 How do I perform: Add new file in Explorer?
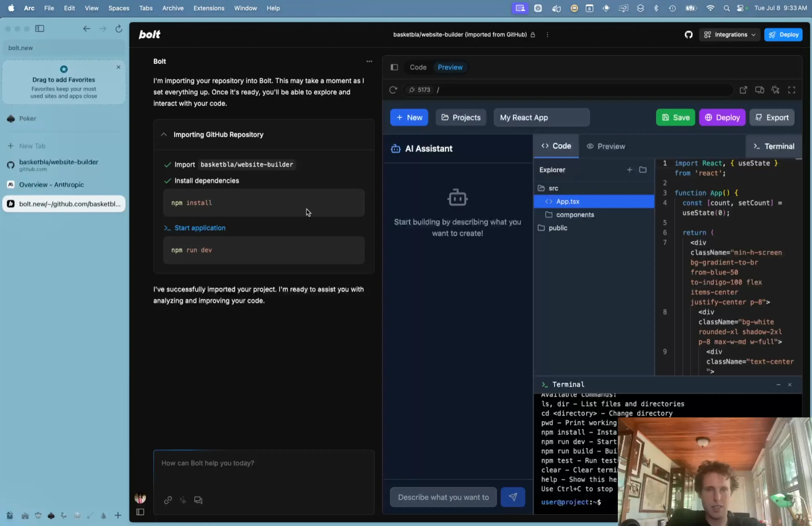coord(629,170)
